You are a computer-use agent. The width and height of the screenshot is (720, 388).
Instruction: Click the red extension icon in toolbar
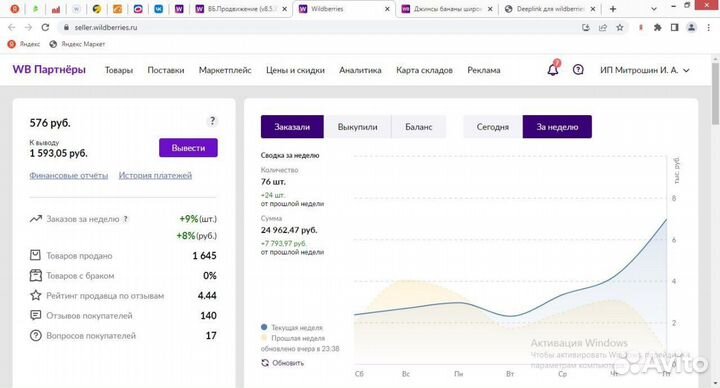pyautogui.click(x=641, y=28)
